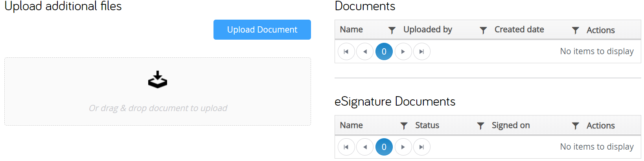The height and width of the screenshot is (161, 644).
Task: Open the Name column filter in Documents
Action: (x=392, y=30)
